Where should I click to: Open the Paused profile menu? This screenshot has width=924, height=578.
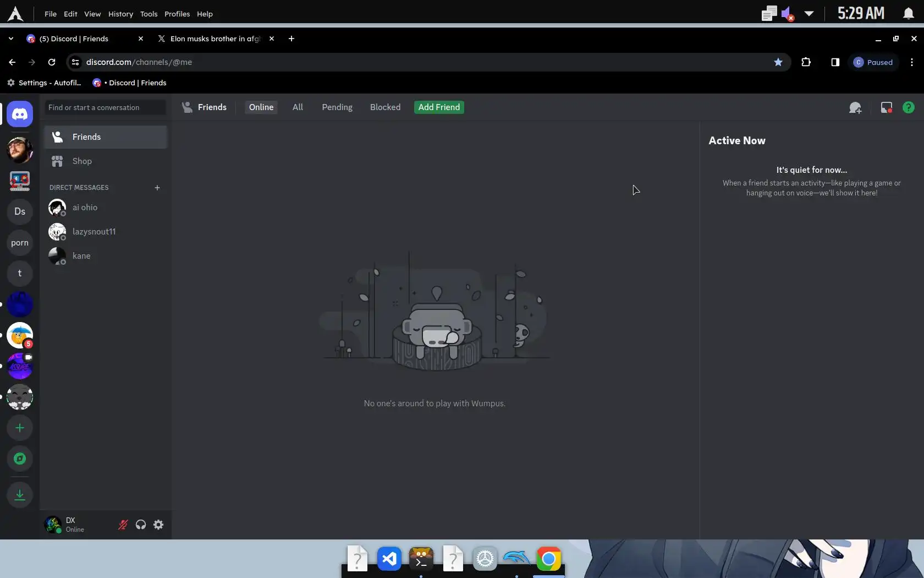873,62
